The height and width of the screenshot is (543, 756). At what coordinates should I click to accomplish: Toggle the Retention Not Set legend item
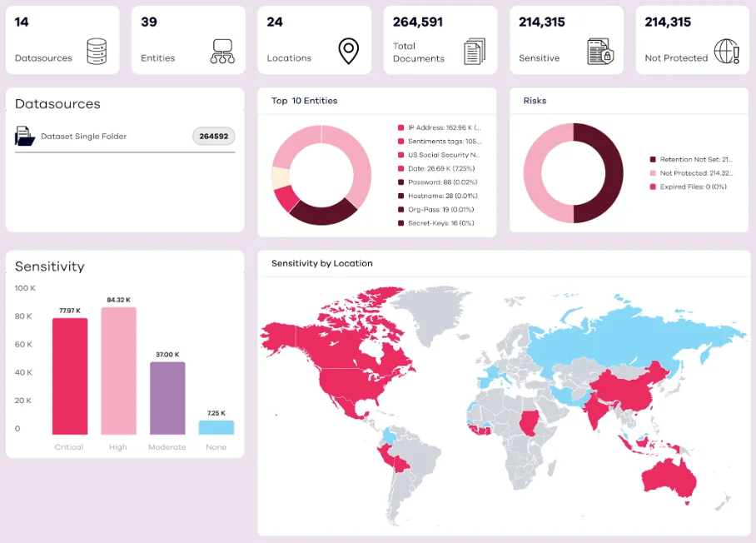click(691, 160)
